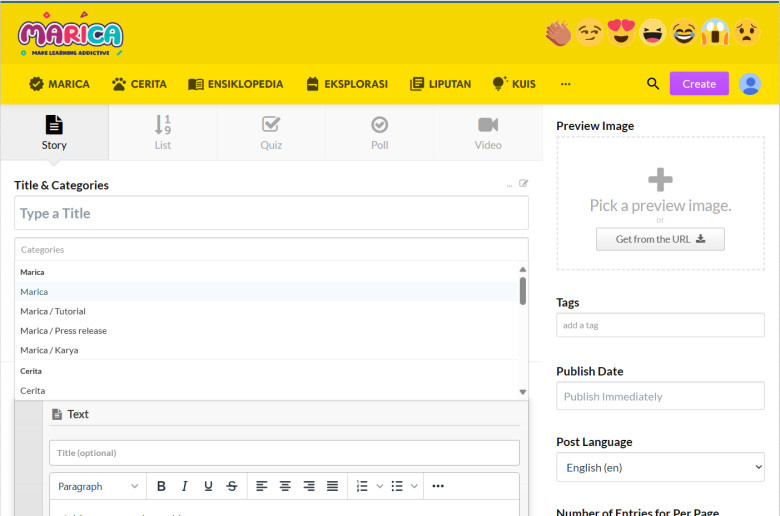Open the user profile avatar

(x=750, y=84)
